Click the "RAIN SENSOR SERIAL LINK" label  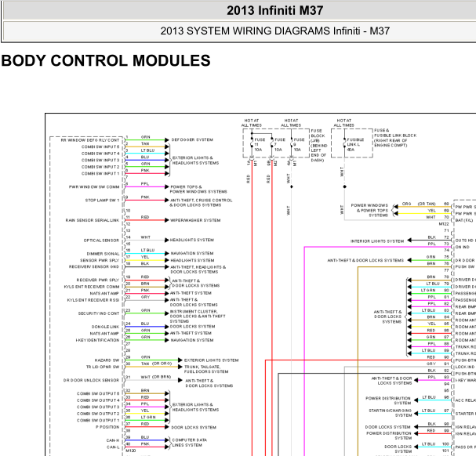(x=93, y=220)
